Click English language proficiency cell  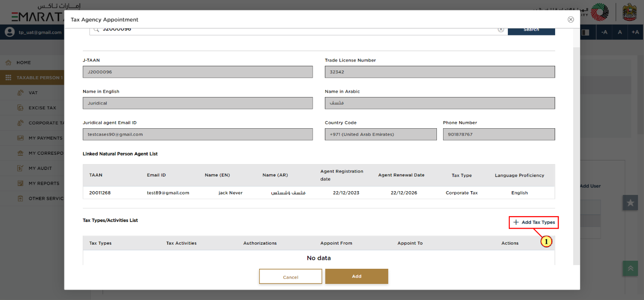click(519, 193)
